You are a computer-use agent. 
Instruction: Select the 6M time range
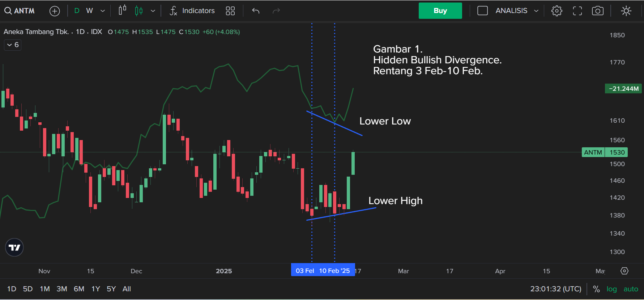(79, 289)
